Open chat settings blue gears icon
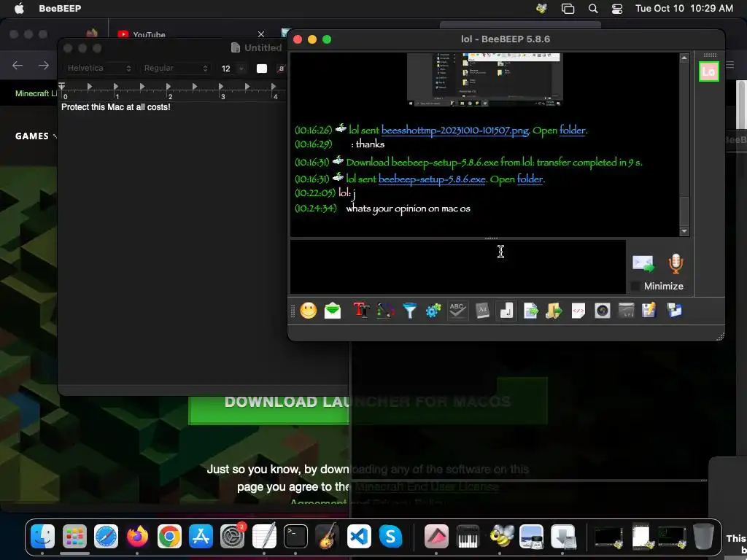 pyautogui.click(x=433, y=311)
